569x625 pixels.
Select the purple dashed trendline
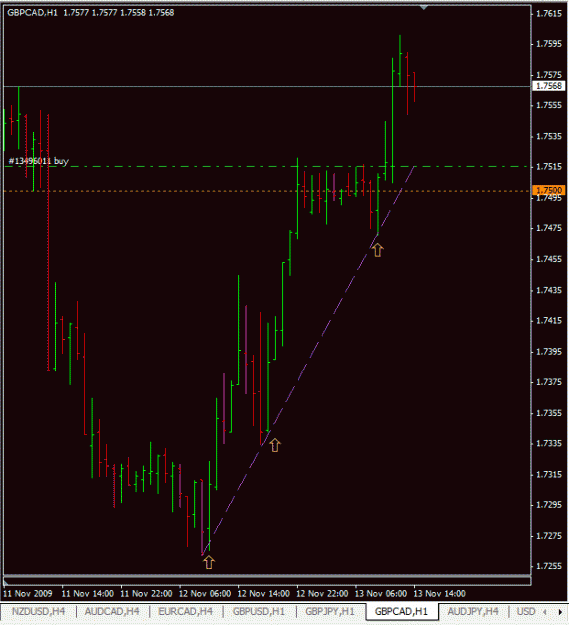(x=309, y=360)
